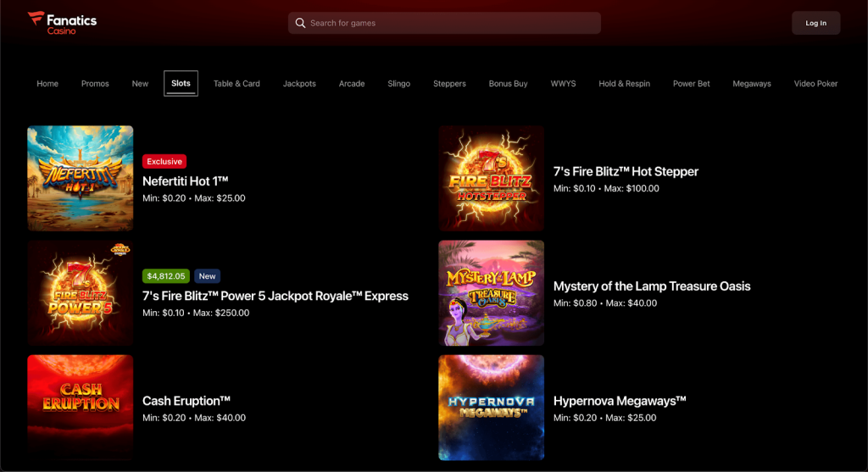Click the Min: $0.80 • Max: $40.00 text
The image size is (868, 472).
[x=605, y=303]
